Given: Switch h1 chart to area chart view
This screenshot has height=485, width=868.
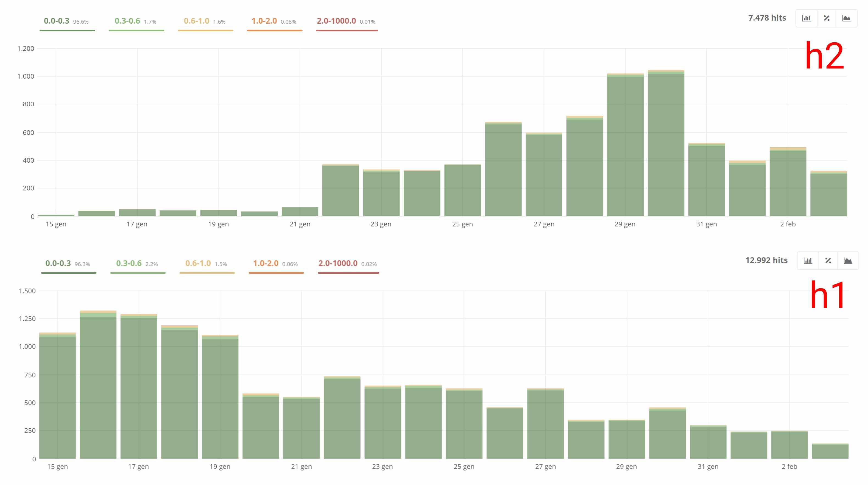Looking at the screenshot, I should click(x=848, y=261).
